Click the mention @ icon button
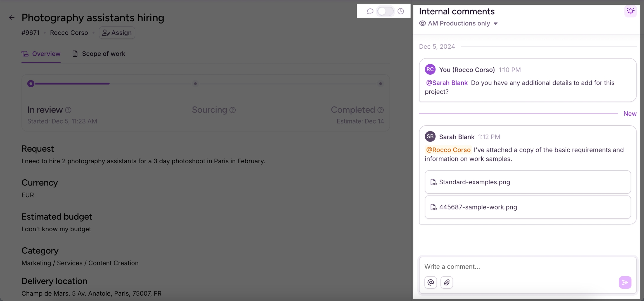This screenshot has width=644, height=301. (430, 282)
